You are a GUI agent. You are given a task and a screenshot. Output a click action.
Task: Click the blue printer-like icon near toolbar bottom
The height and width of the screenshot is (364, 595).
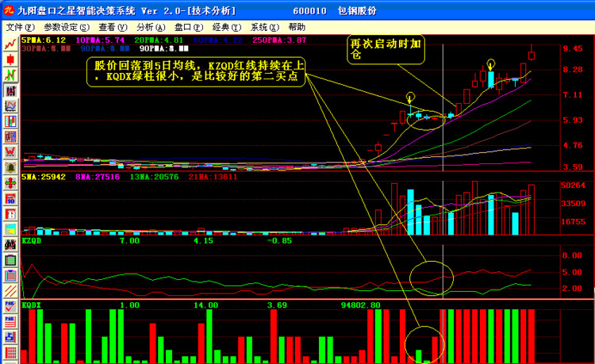[10, 337]
